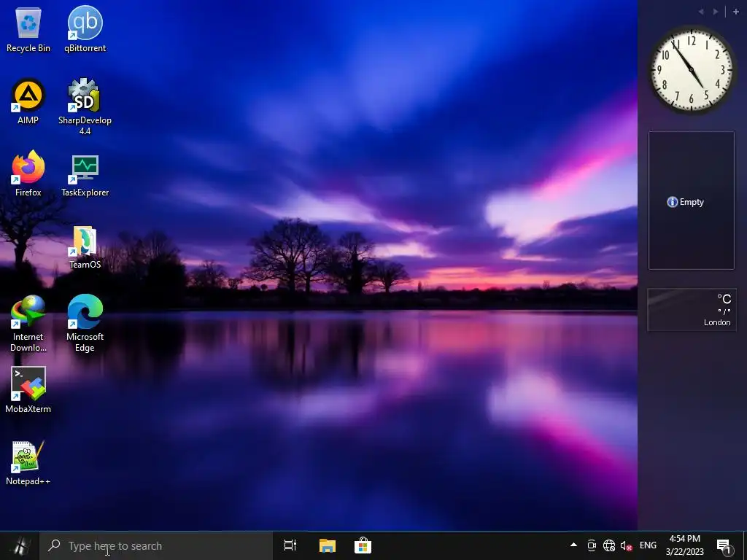The height and width of the screenshot is (560, 747).
Task: Go to previous sidebar gadget page
Action: pyautogui.click(x=701, y=12)
